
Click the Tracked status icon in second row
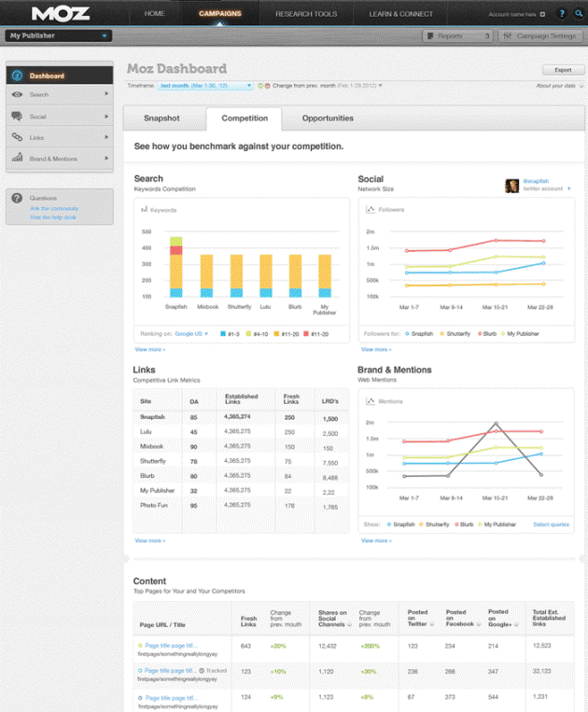coord(202,670)
